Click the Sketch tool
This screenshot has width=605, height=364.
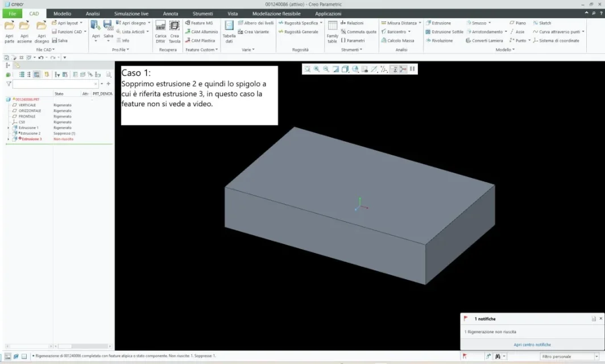544,23
